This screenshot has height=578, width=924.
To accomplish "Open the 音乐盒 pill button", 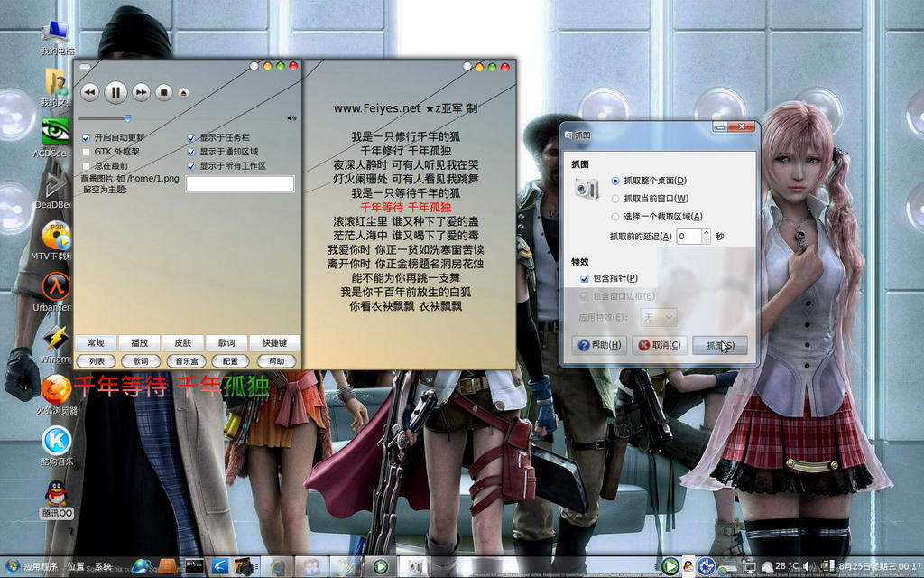I will click(186, 361).
